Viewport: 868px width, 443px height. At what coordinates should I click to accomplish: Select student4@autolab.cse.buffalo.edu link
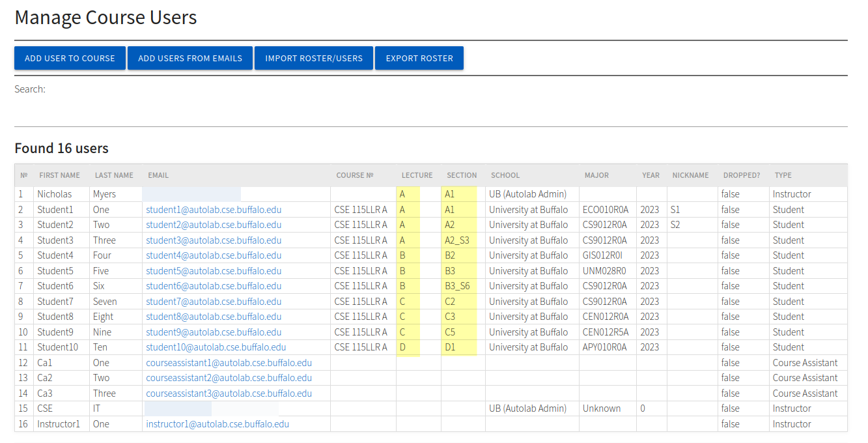click(x=214, y=255)
